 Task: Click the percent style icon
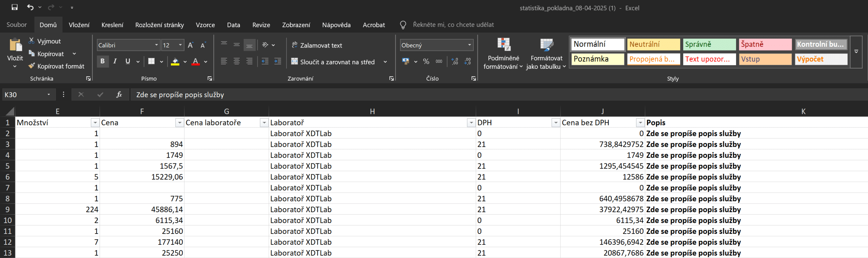point(426,61)
